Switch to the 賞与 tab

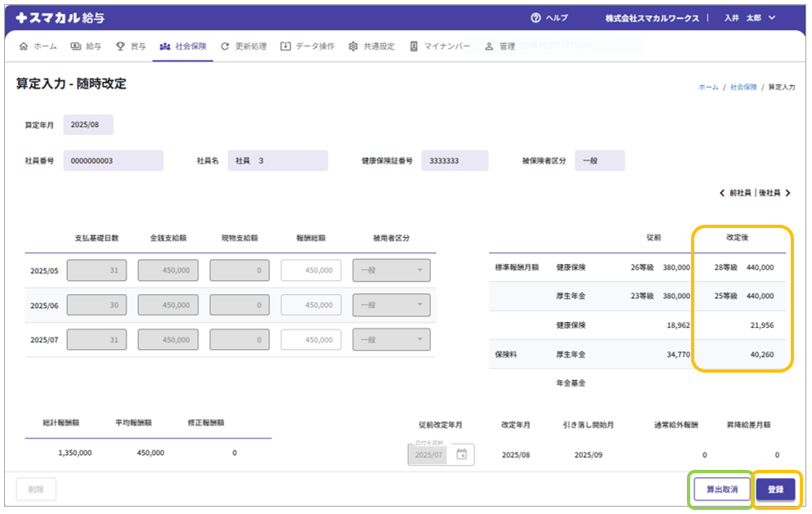pyautogui.click(x=131, y=47)
